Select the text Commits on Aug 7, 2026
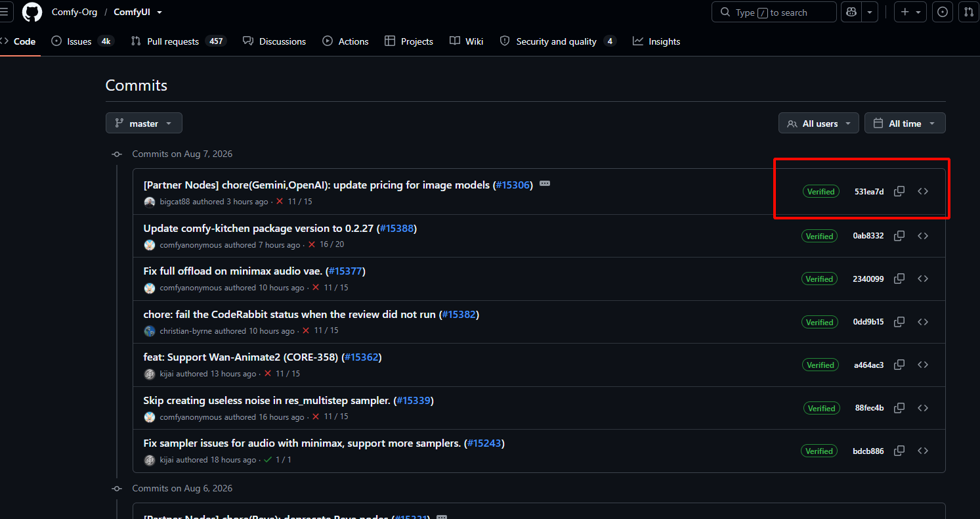The image size is (980, 519). [x=182, y=154]
